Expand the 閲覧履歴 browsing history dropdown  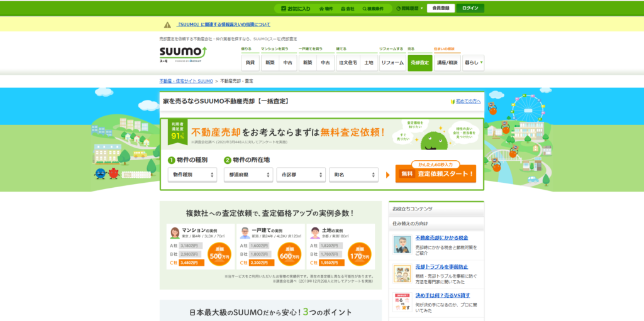(x=409, y=8)
